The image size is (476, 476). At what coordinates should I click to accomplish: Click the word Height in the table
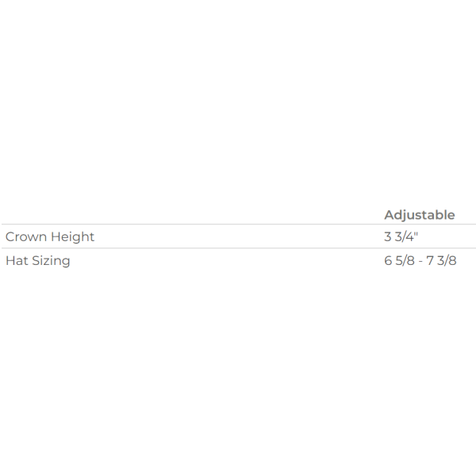[72, 237]
